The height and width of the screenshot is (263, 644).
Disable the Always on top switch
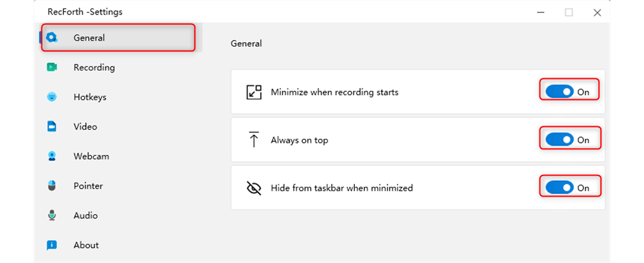560,140
